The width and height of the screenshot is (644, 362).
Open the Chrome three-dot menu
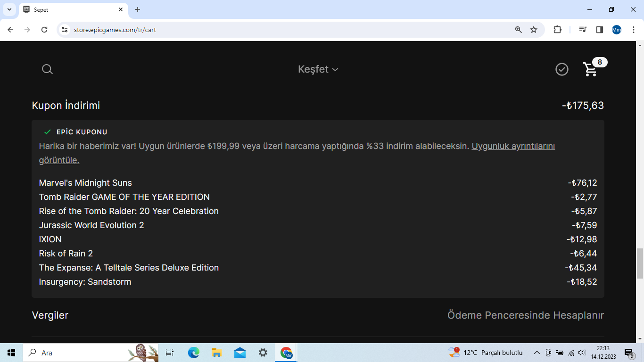(x=634, y=30)
